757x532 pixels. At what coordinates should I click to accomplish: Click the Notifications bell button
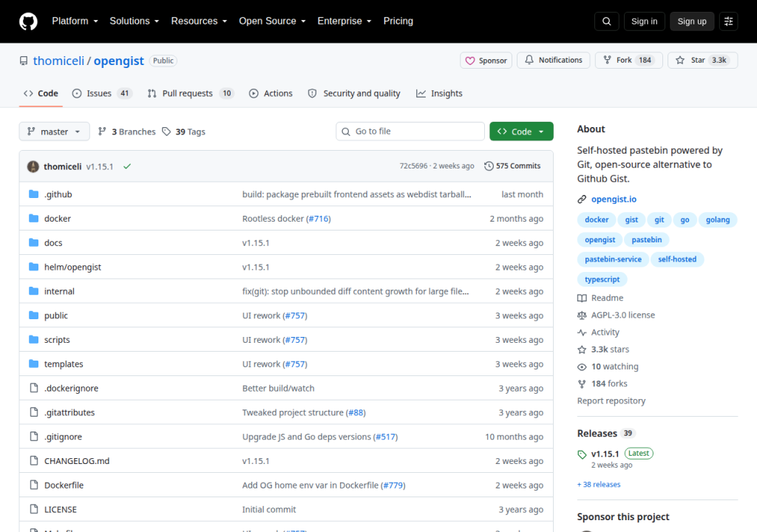pyautogui.click(x=553, y=61)
